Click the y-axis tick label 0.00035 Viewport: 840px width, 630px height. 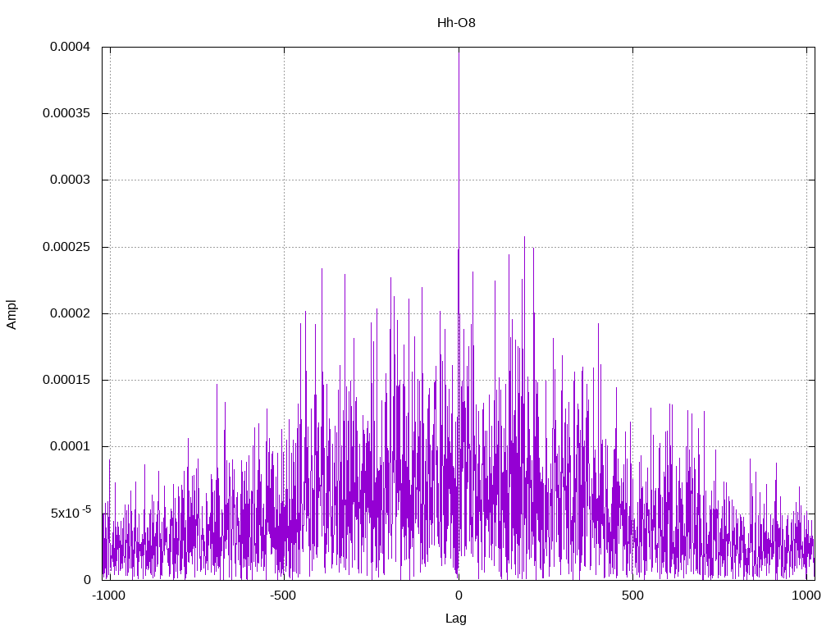coord(66,113)
